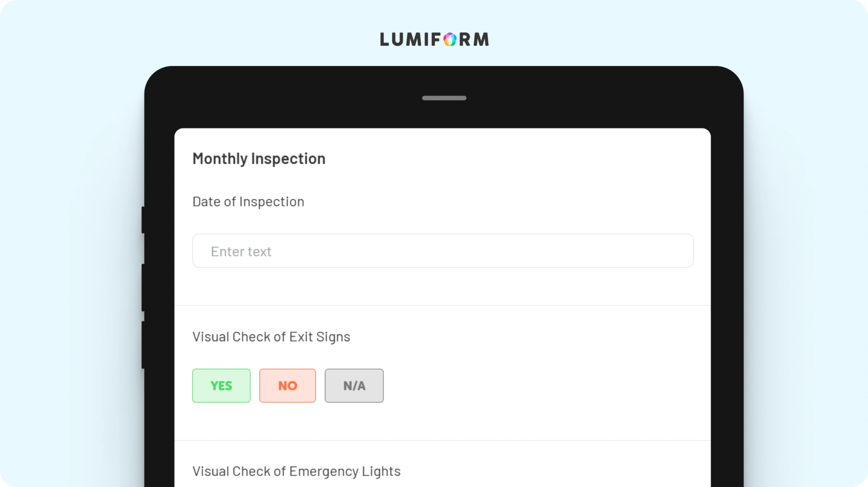The image size is (868, 487).
Task: Click the Date of Inspection label
Action: [248, 202]
